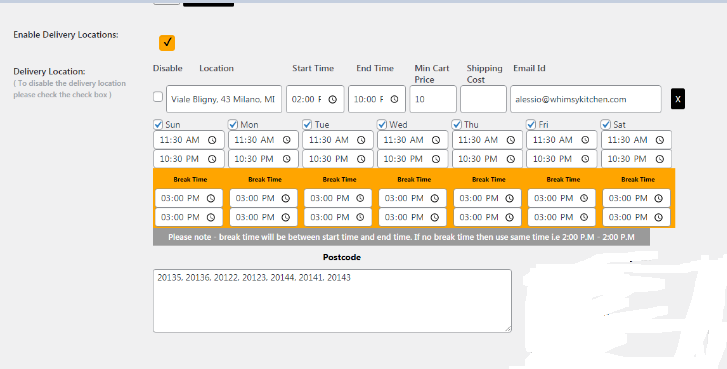Open clock icon in Fri first break time
The width and height of the screenshot is (727, 369).
(584, 198)
